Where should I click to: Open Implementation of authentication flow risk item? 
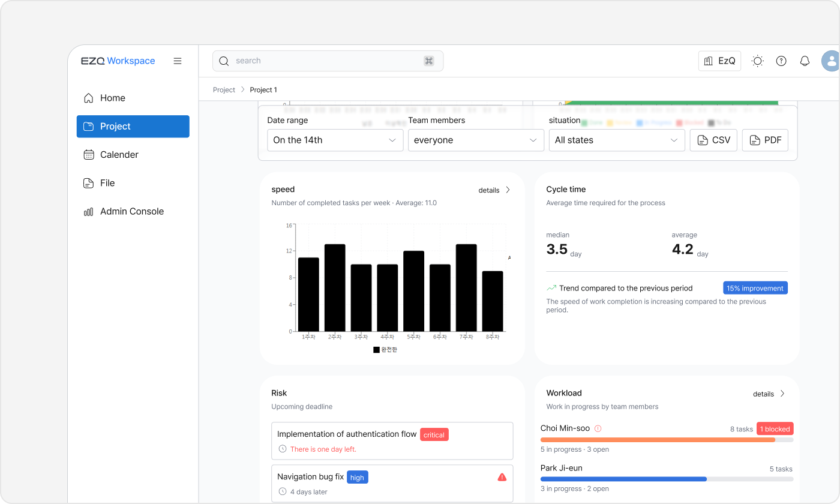(x=392, y=441)
